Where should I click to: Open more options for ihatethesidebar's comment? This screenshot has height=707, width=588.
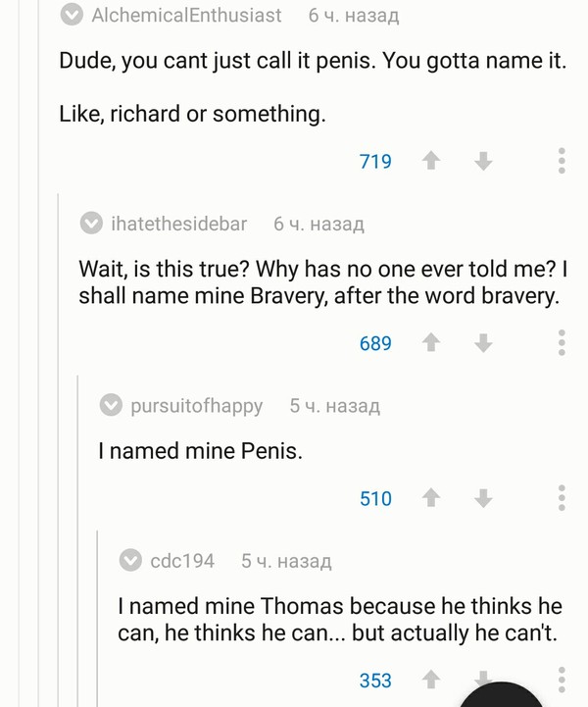(562, 343)
